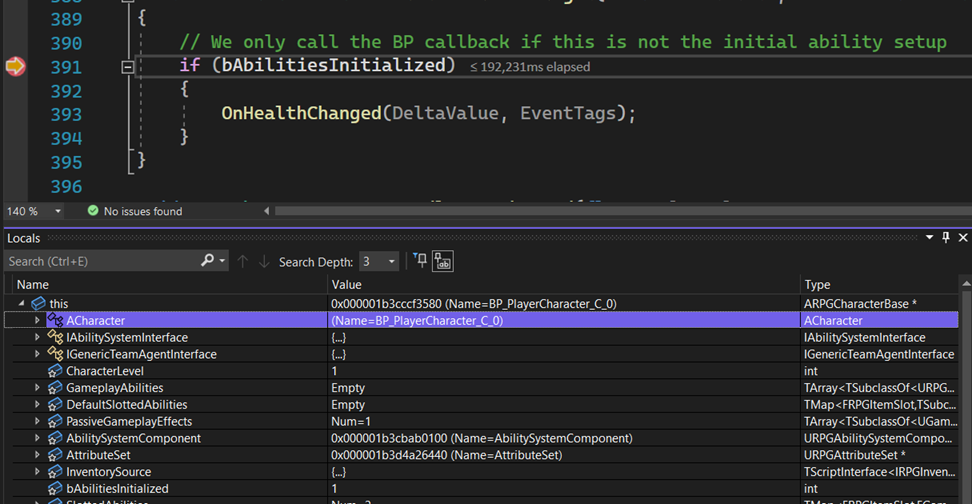972x504 pixels.
Task: Click the ACharacter base class icon
Action: (x=55, y=320)
